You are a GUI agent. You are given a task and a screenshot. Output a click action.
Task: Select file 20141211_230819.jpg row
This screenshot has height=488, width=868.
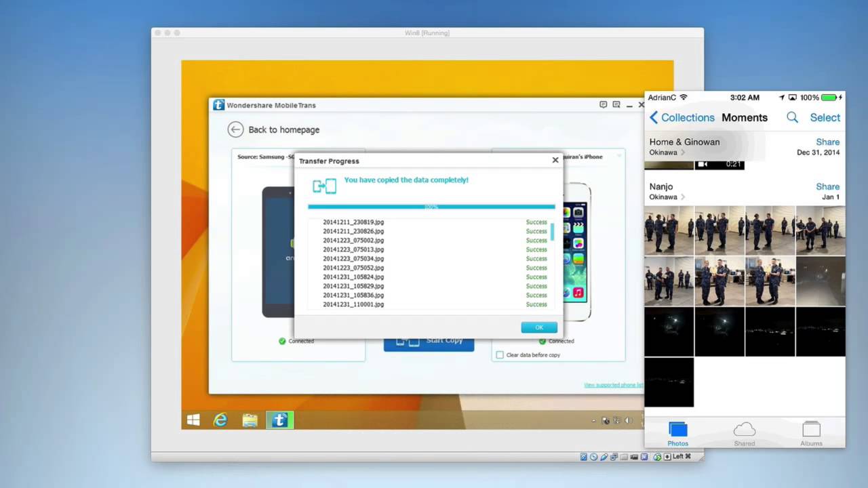[430, 222]
